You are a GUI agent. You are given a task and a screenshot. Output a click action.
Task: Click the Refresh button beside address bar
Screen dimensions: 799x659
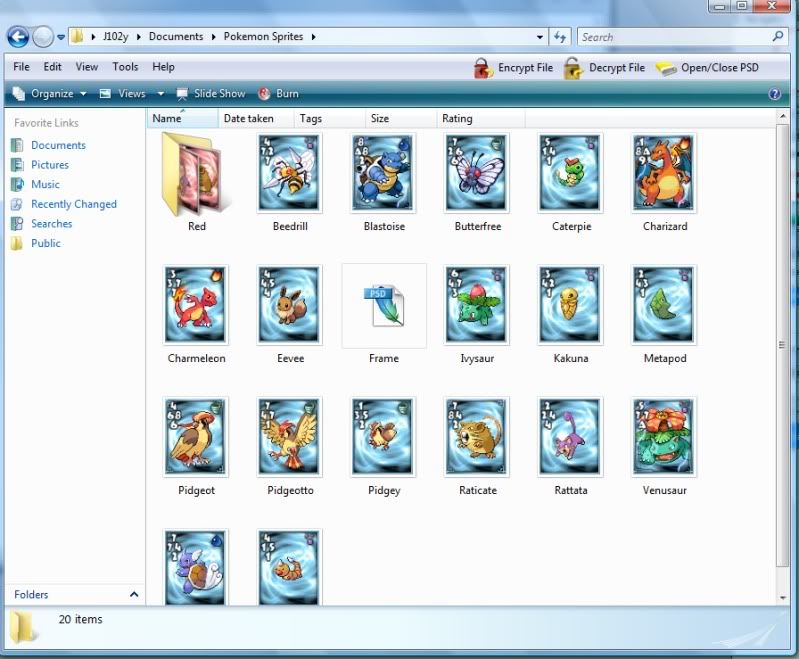pos(560,37)
